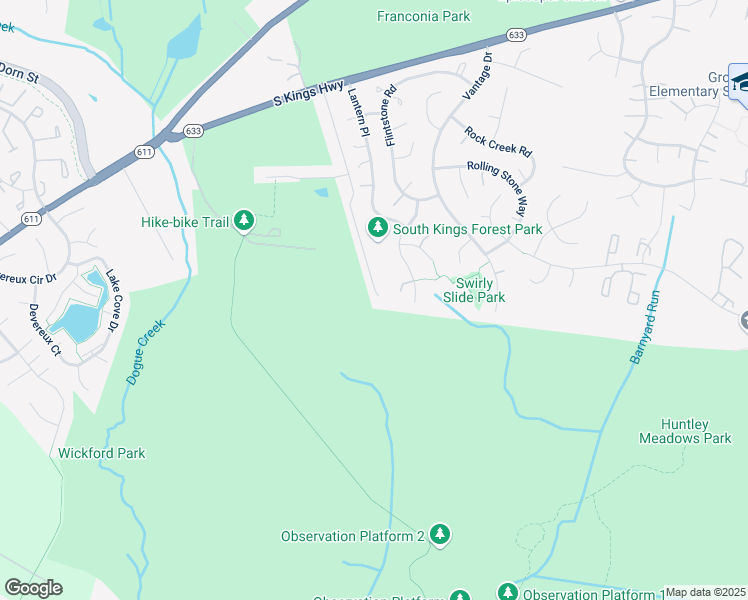Click the route 611 shield at the highway junction
The width and height of the screenshot is (748, 600).
click(x=144, y=152)
